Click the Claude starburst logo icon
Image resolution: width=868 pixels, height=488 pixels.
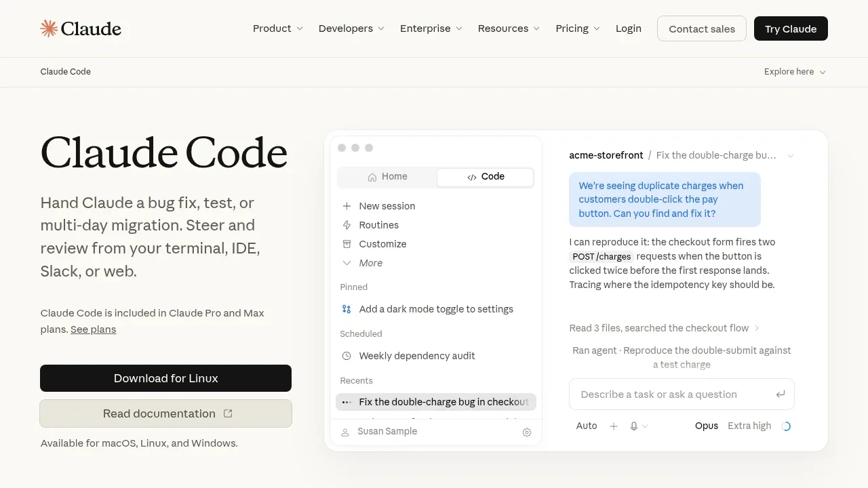(x=49, y=28)
